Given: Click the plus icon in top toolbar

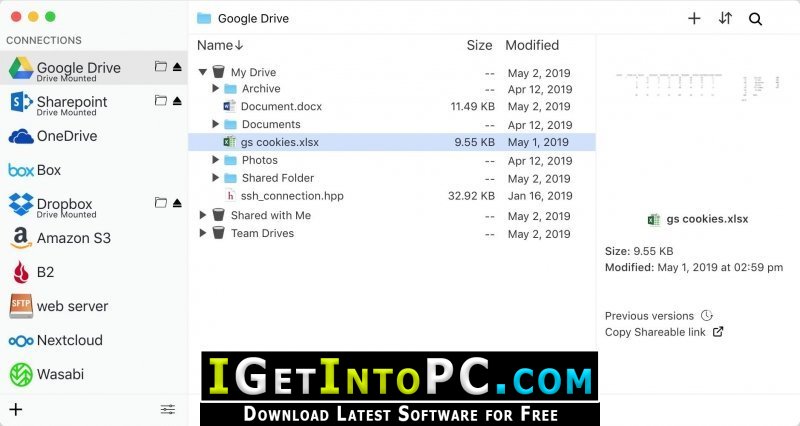Looking at the screenshot, I should [x=694, y=19].
